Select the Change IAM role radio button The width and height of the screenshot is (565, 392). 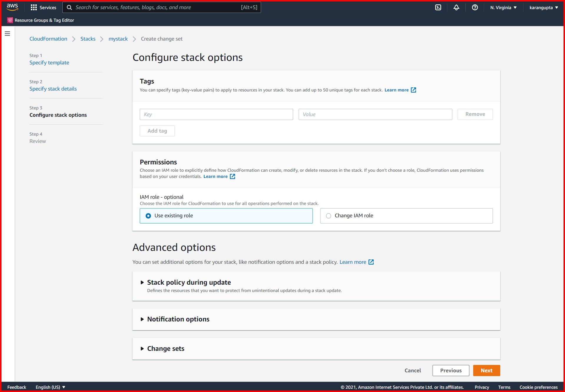pos(328,216)
